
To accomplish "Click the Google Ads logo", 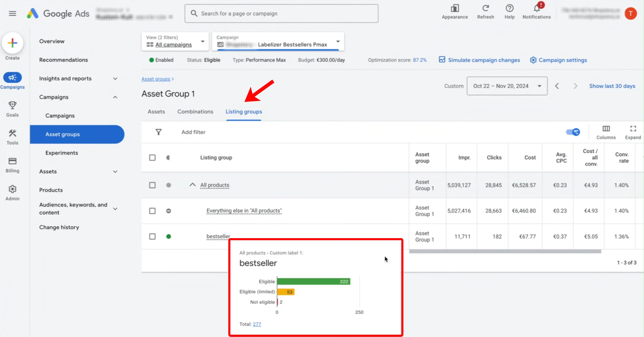I will click(x=58, y=13).
